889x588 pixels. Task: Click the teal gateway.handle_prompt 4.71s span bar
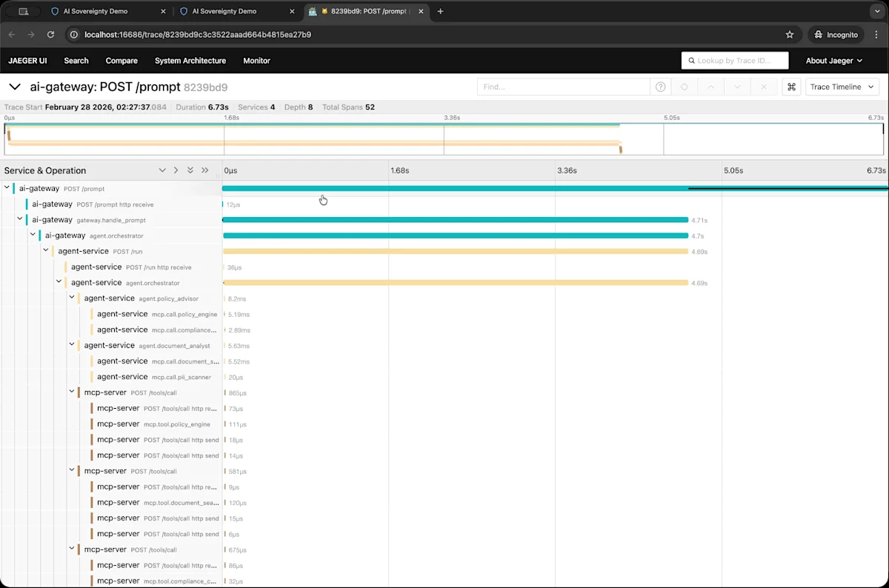coord(455,220)
